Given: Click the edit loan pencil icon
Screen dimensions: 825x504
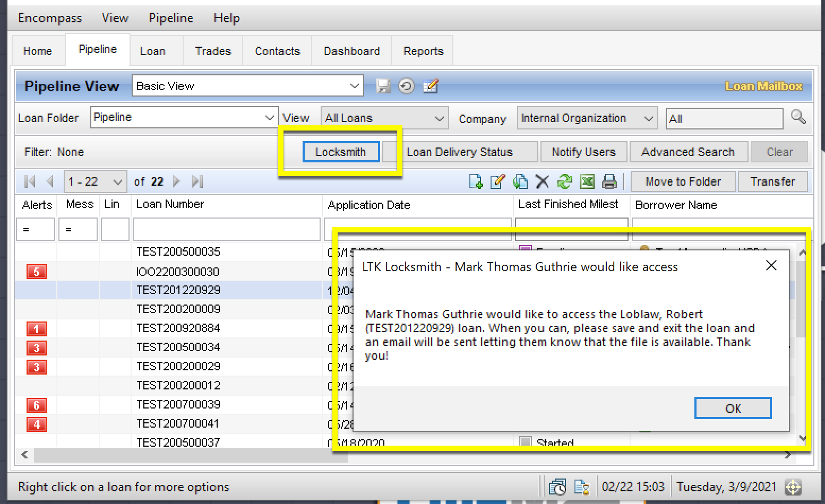Looking at the screenshot, I should point(497,182).
